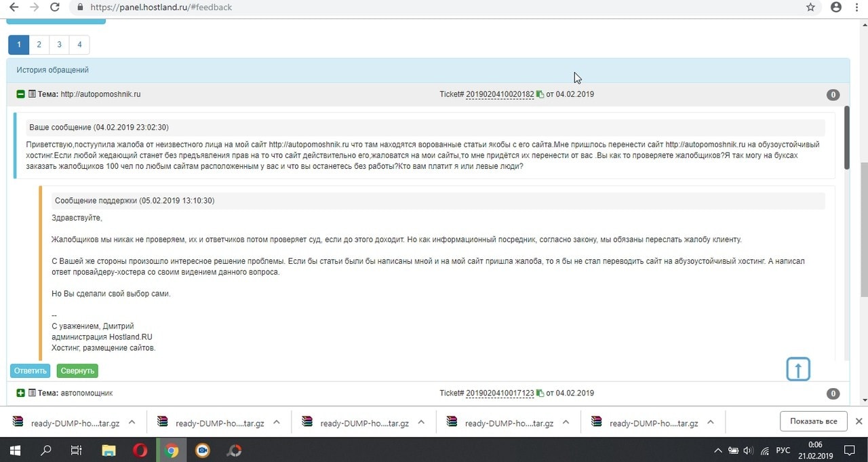Click the page vertical scrollbar thumb
Screen dimensions: 868x462
(864, 229)
